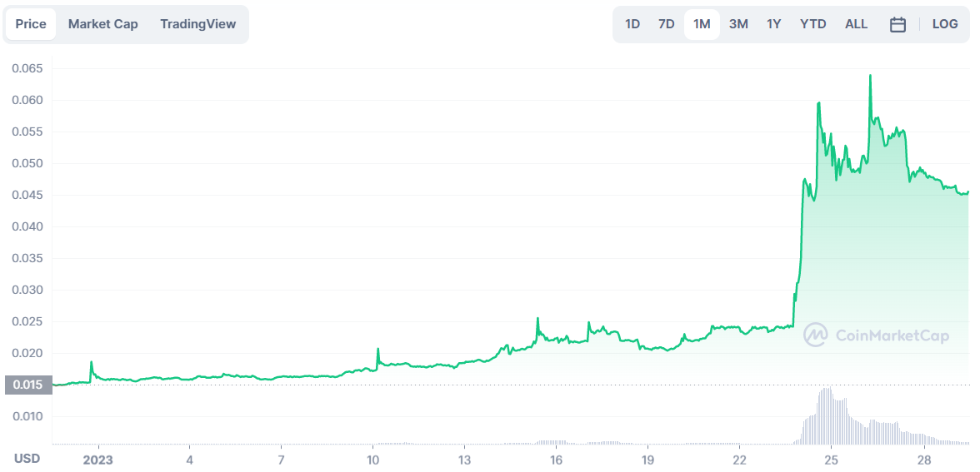Open the TradingView chart tab
Screen dimensions: 980x472
(198, 24)
